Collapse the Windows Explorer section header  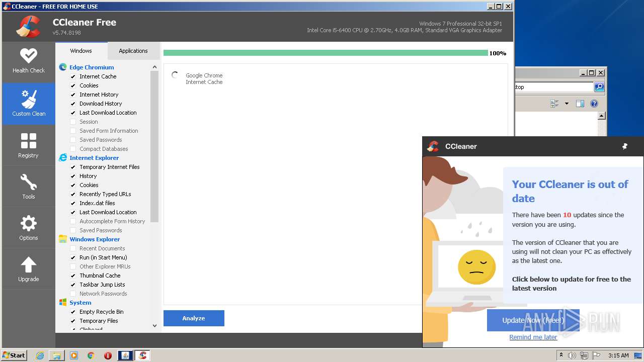click(x=95, y=239)
